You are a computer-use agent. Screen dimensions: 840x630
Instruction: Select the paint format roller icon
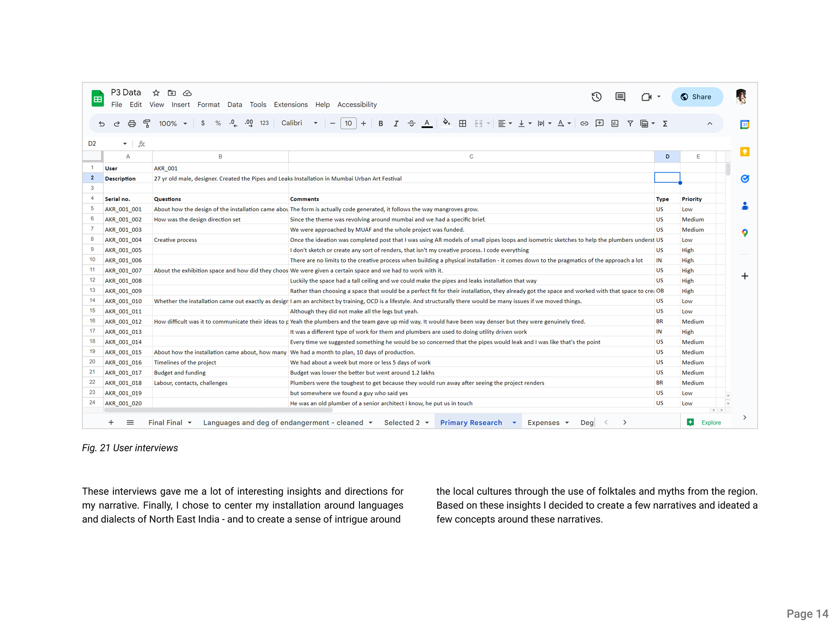point(147,123)
